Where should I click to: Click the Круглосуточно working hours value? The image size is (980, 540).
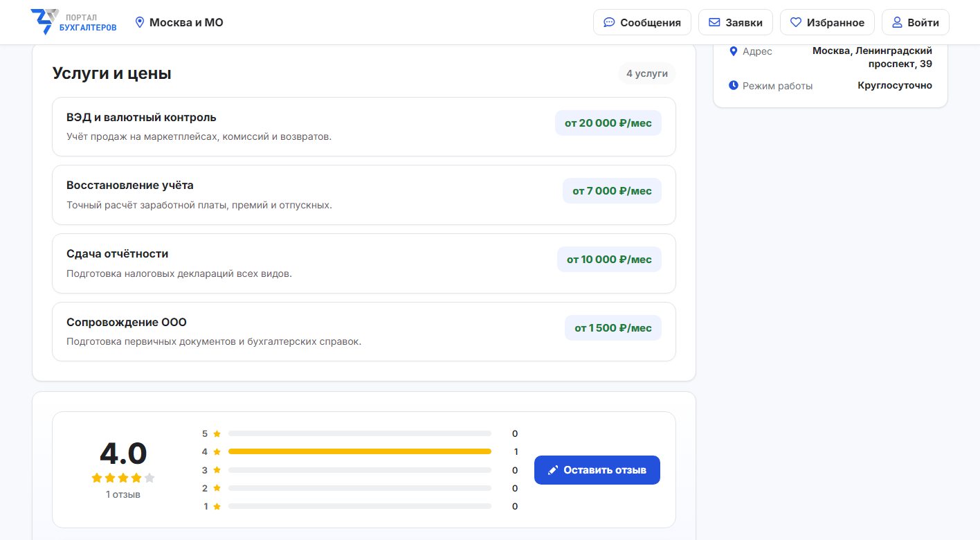pos(895,85)
